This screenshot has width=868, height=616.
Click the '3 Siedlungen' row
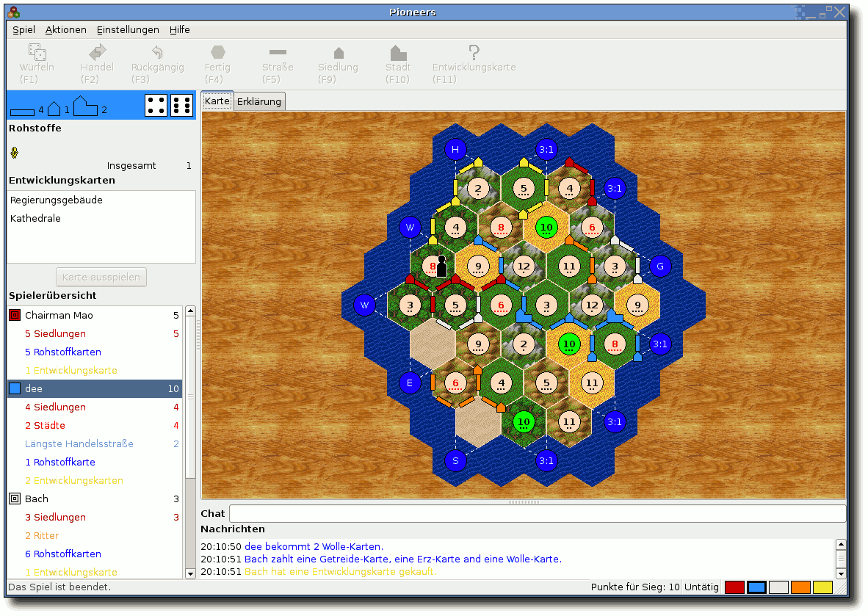pyautogui.click(x=95, y=517)
